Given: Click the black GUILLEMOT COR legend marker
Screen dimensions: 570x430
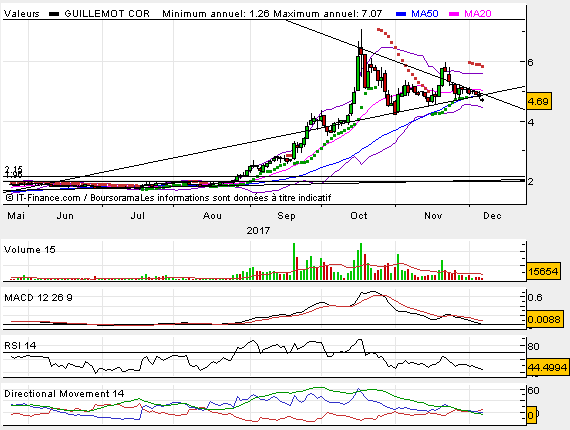Looking at the screenshot, I should pyautogui.click(x=54, y=14).
